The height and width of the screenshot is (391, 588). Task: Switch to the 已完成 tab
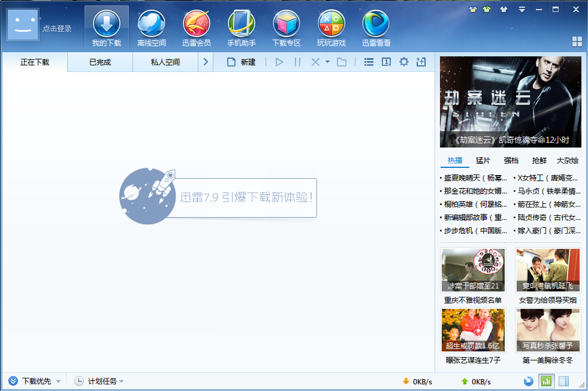100,62
